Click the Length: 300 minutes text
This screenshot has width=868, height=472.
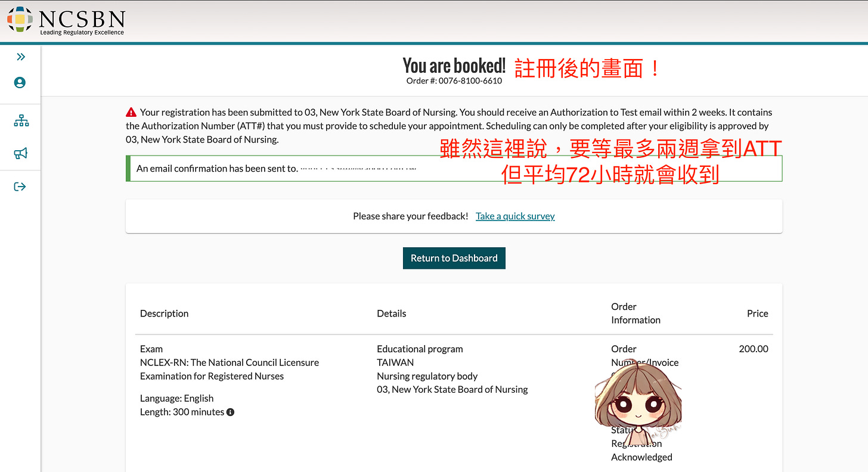182,412
